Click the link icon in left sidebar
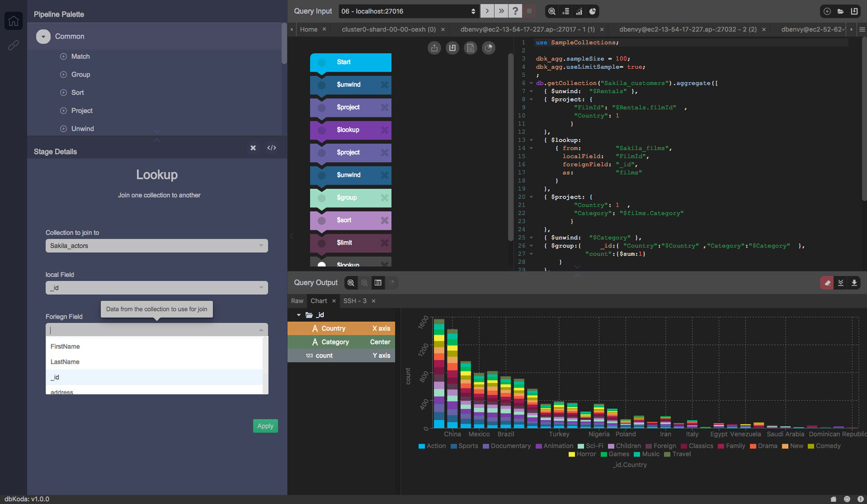867x504 pixels. coord(14,45)
